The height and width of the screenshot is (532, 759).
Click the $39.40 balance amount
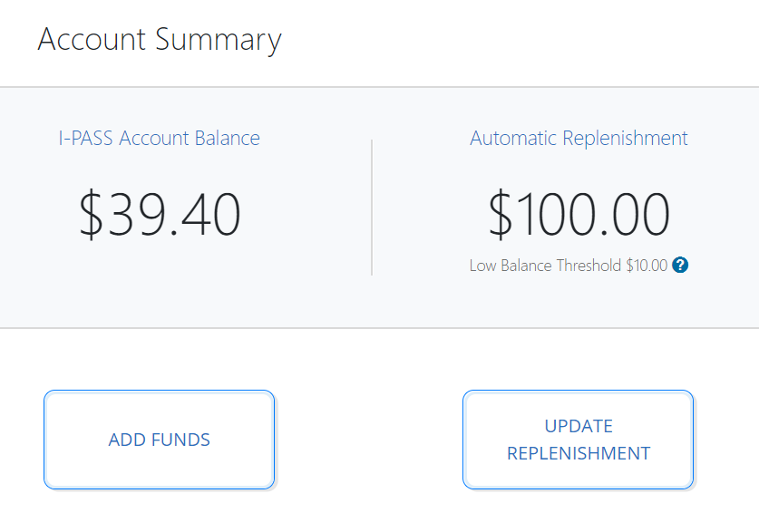point(160,214)
